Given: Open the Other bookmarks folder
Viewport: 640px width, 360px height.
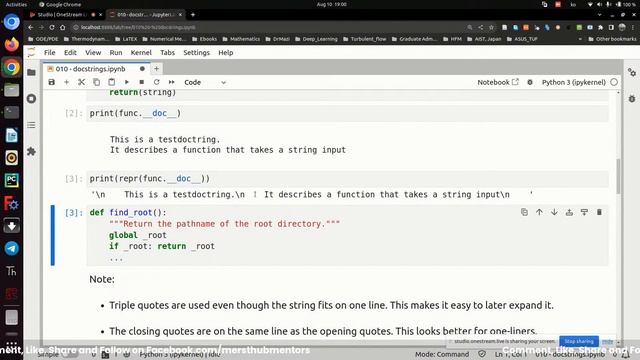Looking at the screenshot, I should pyautogui.click(x=612, y=39).
